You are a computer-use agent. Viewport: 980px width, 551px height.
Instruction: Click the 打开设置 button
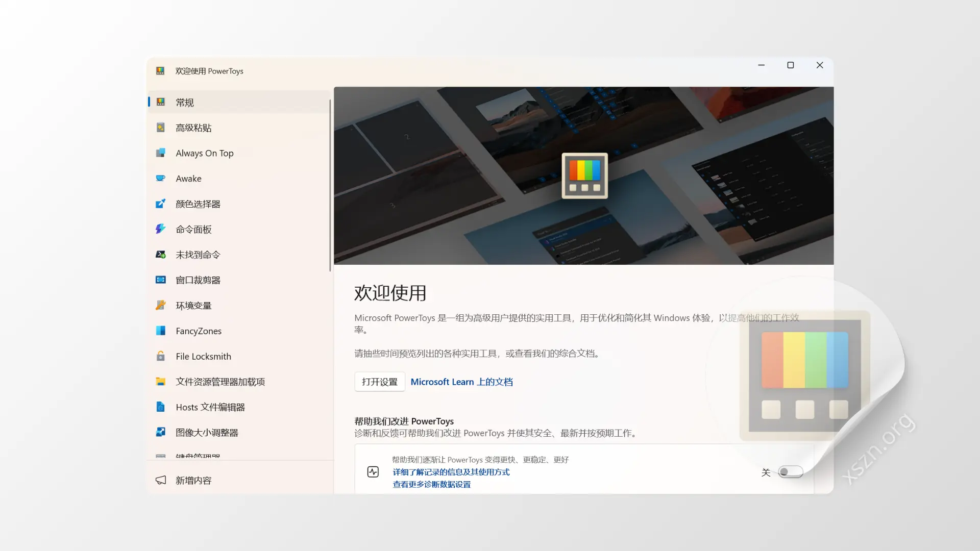(x=379, y=381)
